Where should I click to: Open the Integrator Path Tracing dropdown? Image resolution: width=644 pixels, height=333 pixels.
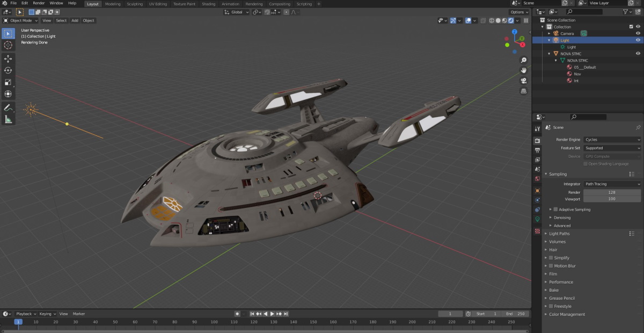[x=612, y=184]
